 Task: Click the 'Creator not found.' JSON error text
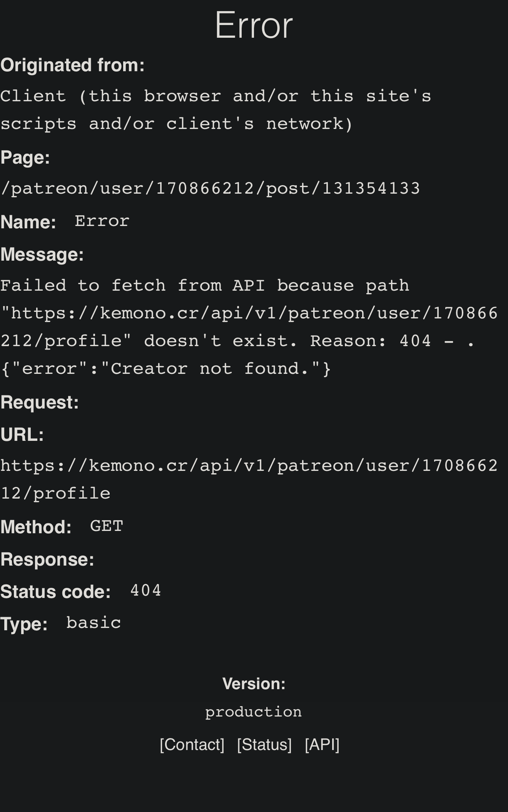(x=166, y=369)
